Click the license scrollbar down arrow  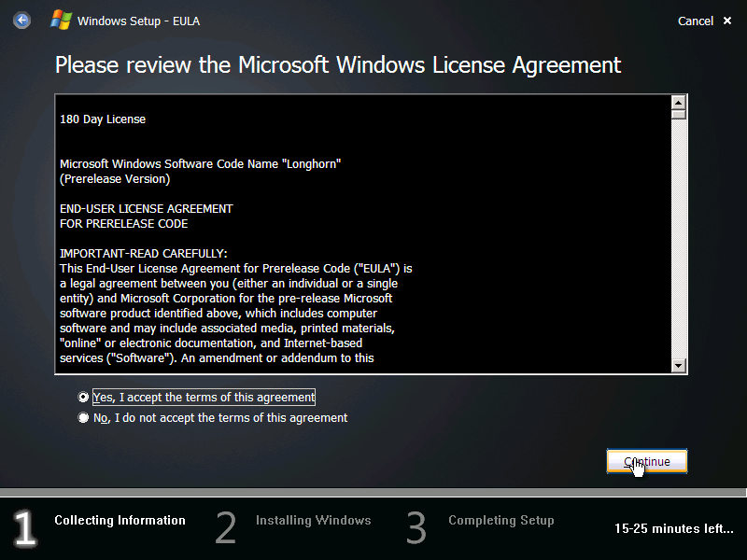click(679, 366)
